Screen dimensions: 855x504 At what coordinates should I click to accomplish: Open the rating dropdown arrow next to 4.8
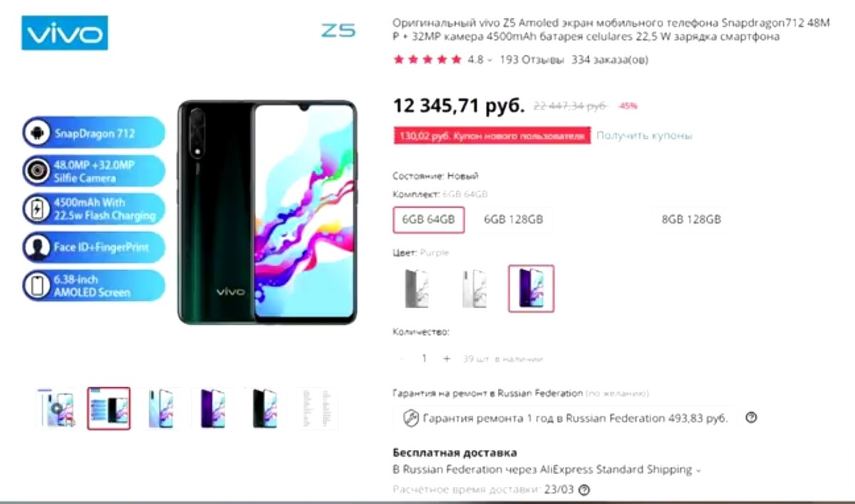click(x=489, y=61)
